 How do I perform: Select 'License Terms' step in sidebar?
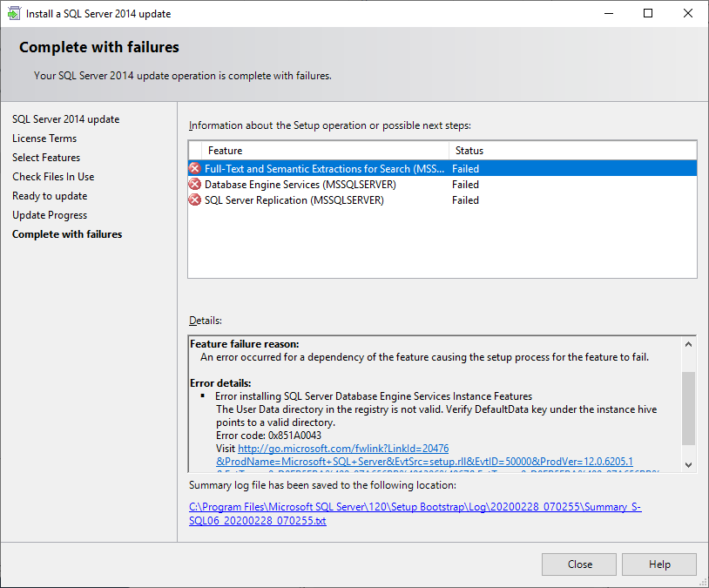(44, 139)
